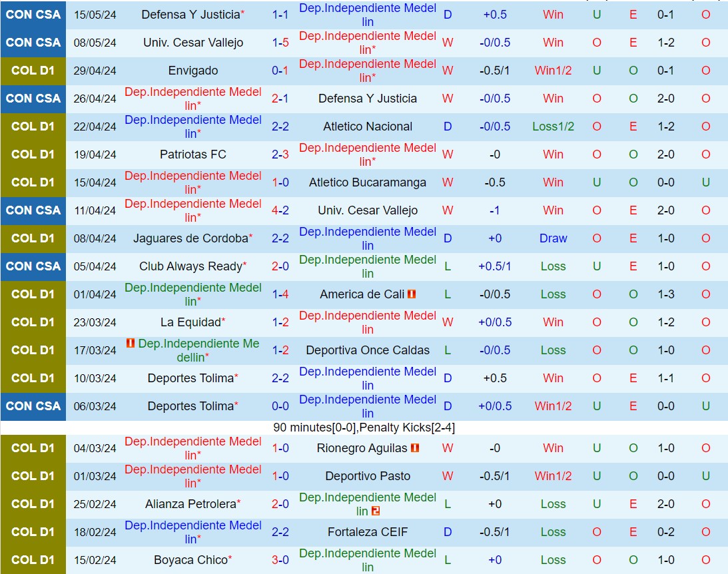The image size is (728, 574).
Task: Click the Draw result in the Jaguares de Cordoba row
Action: click(x=553, y=238)
